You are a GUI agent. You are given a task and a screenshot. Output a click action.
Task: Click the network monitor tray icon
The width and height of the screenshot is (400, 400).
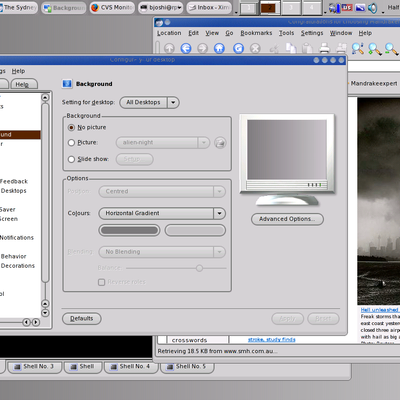point(334,8)
